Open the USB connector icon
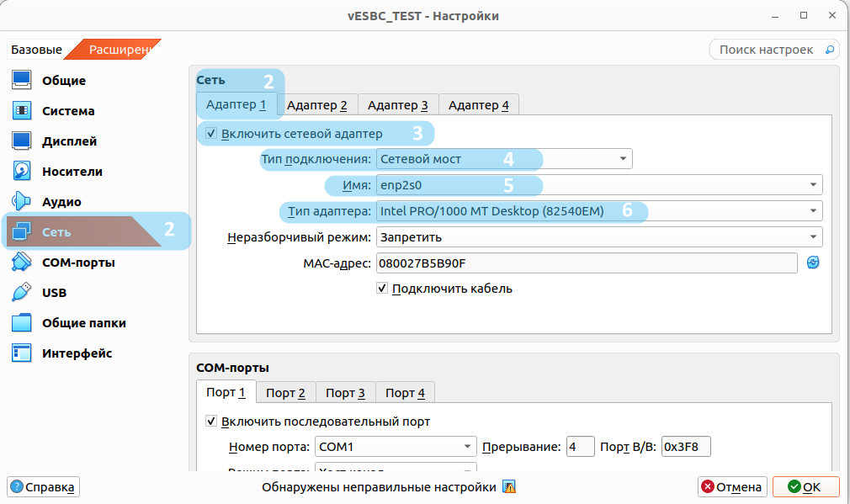 point(22,293)
